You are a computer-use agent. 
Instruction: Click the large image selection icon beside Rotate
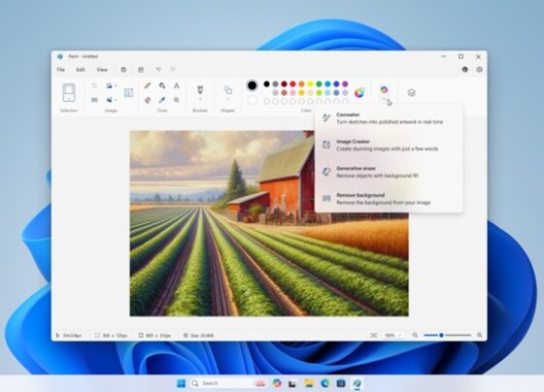128,92
